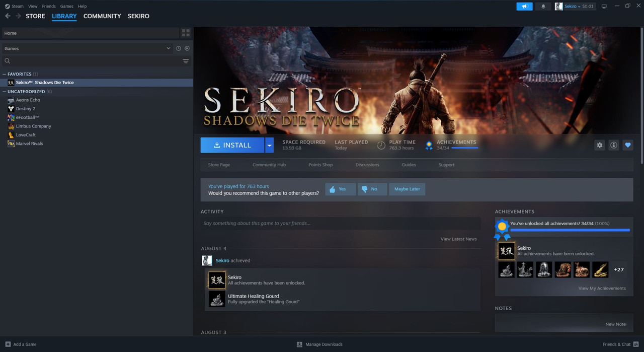The width and height of the screenshot is (644, 352).
Task: Show ready-to-play games filter icon
Action: tap(187, 48)
